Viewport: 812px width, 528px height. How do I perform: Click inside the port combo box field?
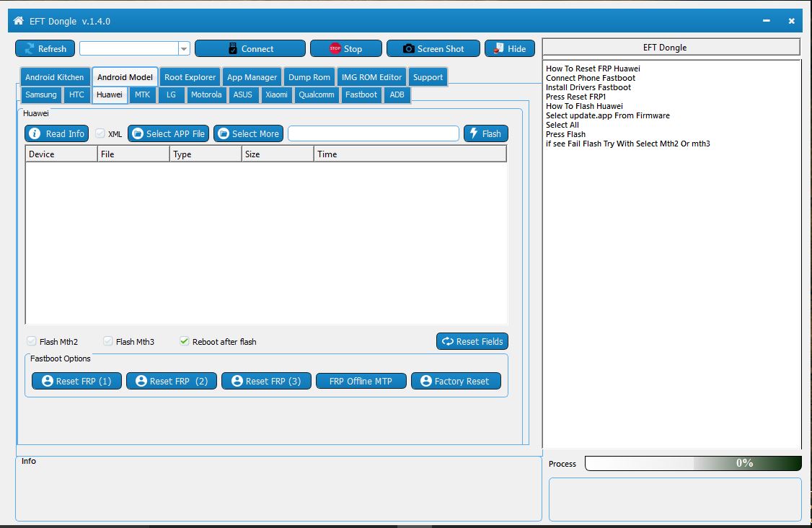click(x=129, y=49)
